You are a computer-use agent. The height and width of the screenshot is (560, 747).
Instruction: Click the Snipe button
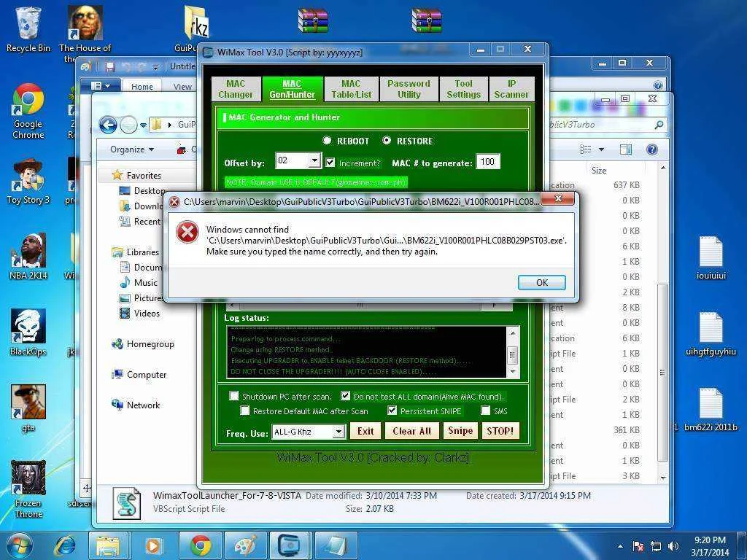pos(460,431)
